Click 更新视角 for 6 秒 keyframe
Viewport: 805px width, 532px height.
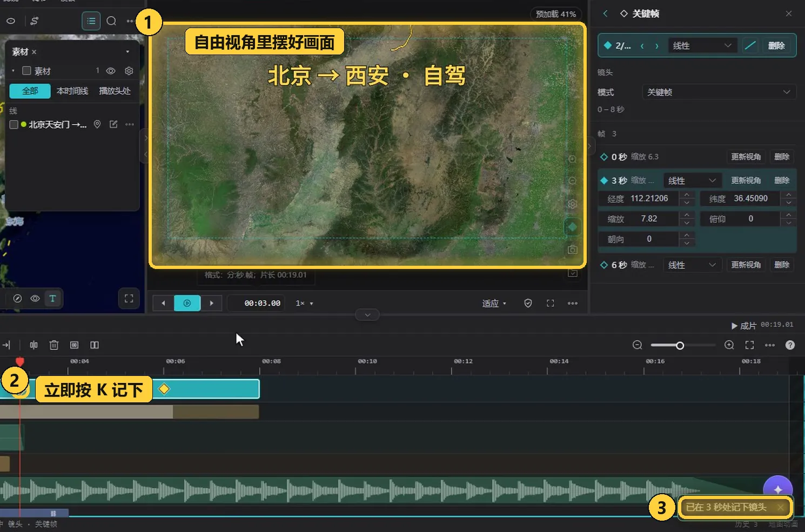(746, 265)
